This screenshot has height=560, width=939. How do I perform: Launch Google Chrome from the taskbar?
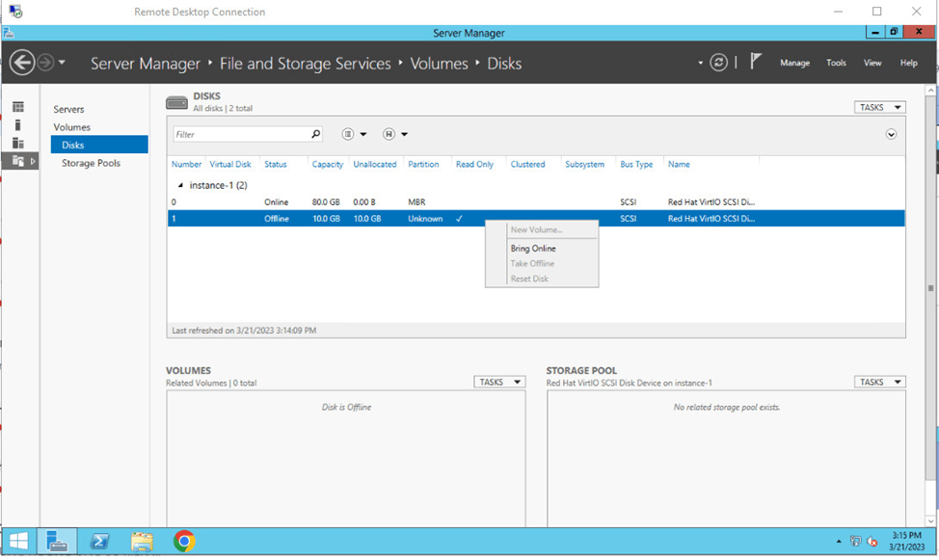pyautogui.click(x=184, y=542)
